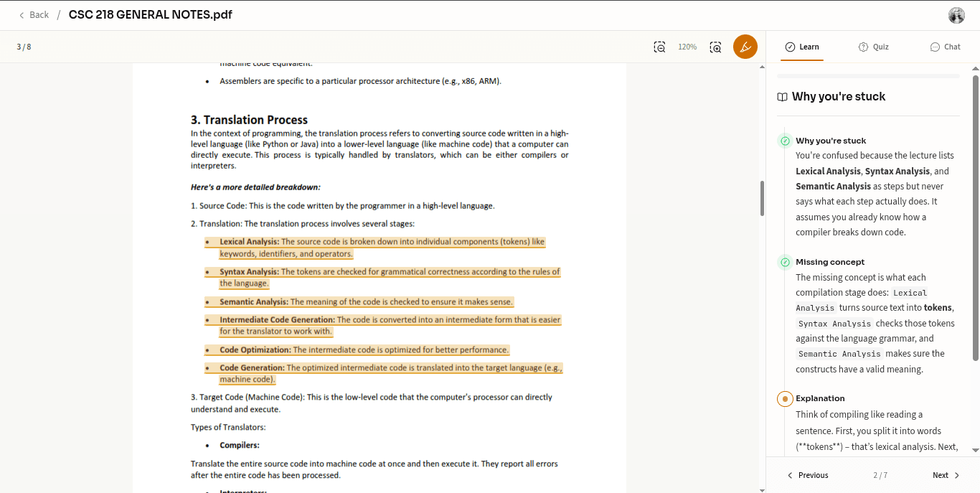980x493 pixels.
Task: Click the highlighted 'Code Generation:' bullet
Action: (x=383, y=373)
